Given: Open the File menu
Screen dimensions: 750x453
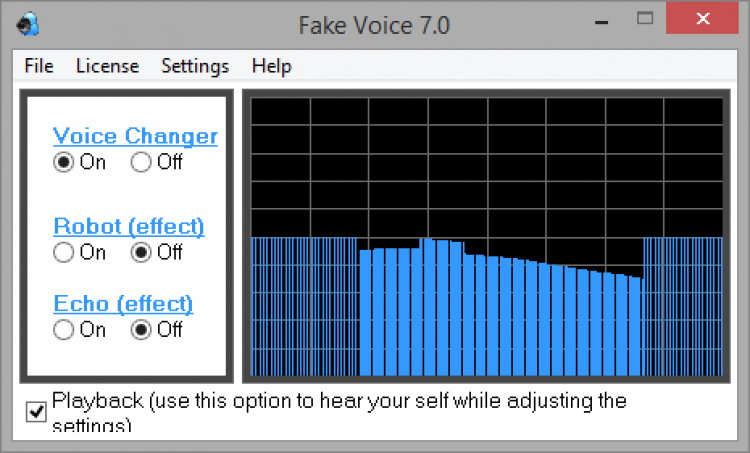Looking at the screenshot, I should (39, 66).
